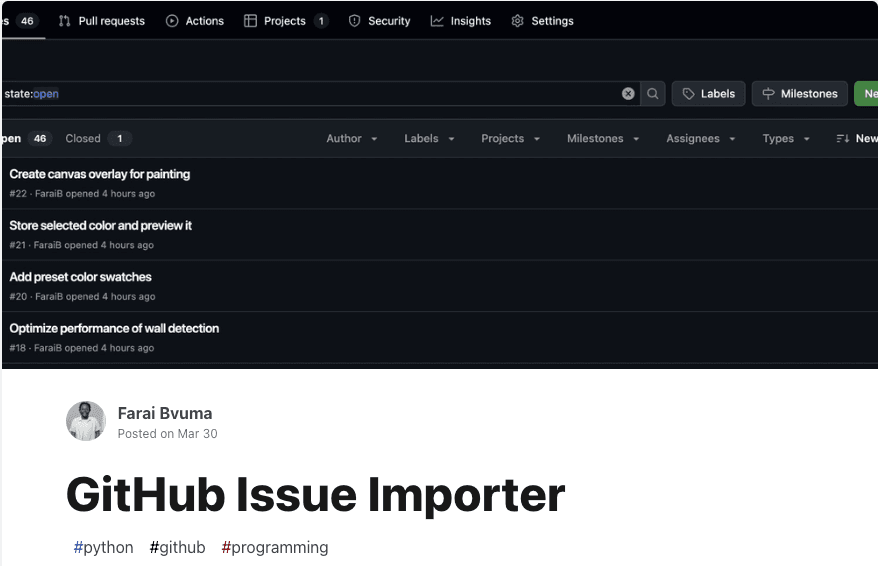Click the GitHub Issue Importer title
This screenshot has width=878, height=566.
click(315, 495)
